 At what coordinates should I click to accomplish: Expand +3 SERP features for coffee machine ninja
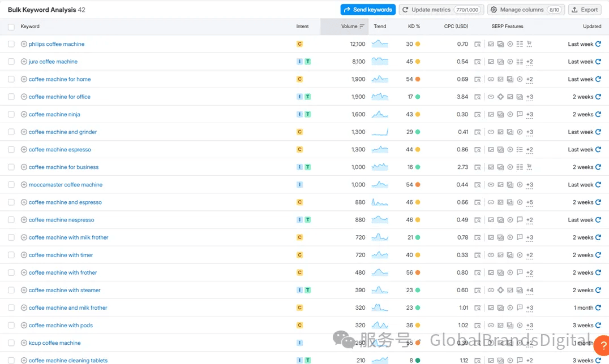(x=529, y=115)
